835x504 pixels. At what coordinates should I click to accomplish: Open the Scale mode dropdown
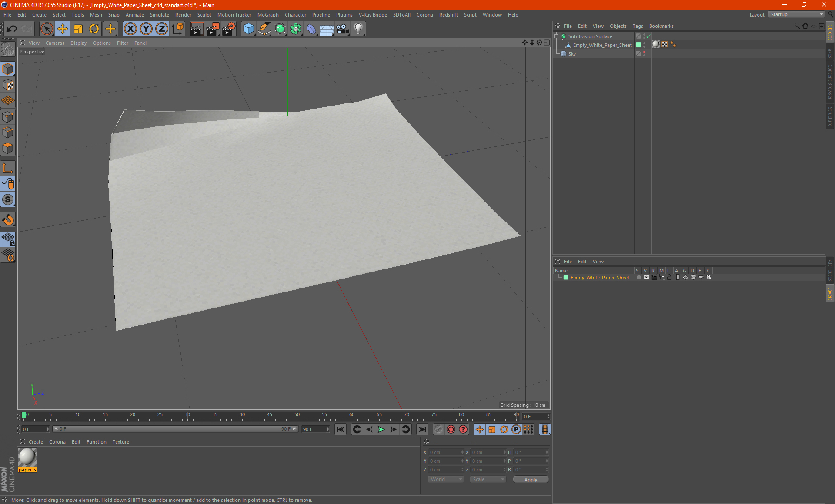pyautogui.click(x=488, y=479)
